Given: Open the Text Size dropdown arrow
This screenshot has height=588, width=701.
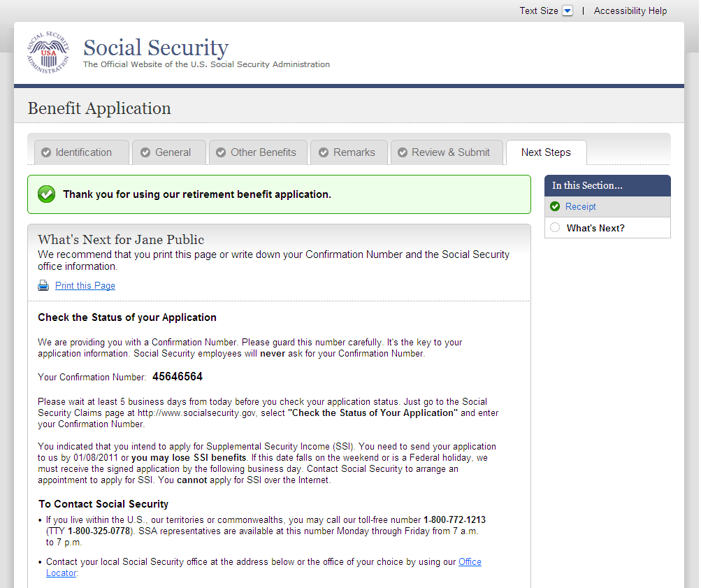Looking at the screenshot, I should [568, 11].
